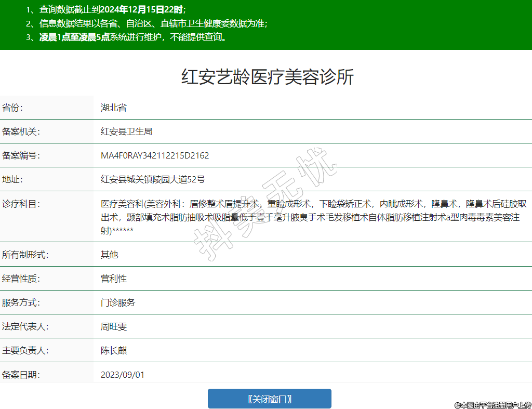Select the service type 门诊服务

click(118, 302)
